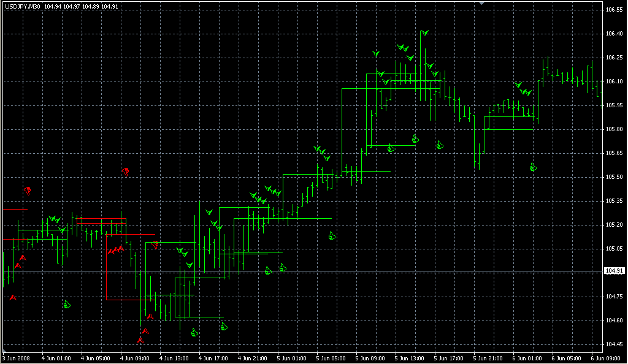
Task: Select the 5 Jun 09:00 time label
Action: [x=369, y=358]
